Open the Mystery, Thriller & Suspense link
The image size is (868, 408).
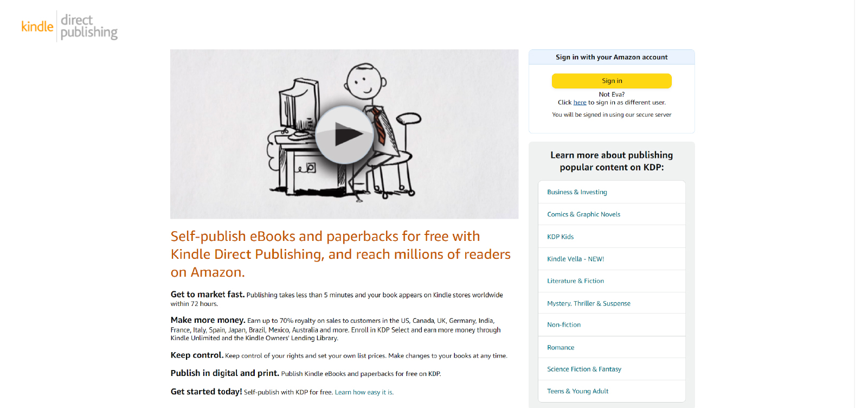589,303
